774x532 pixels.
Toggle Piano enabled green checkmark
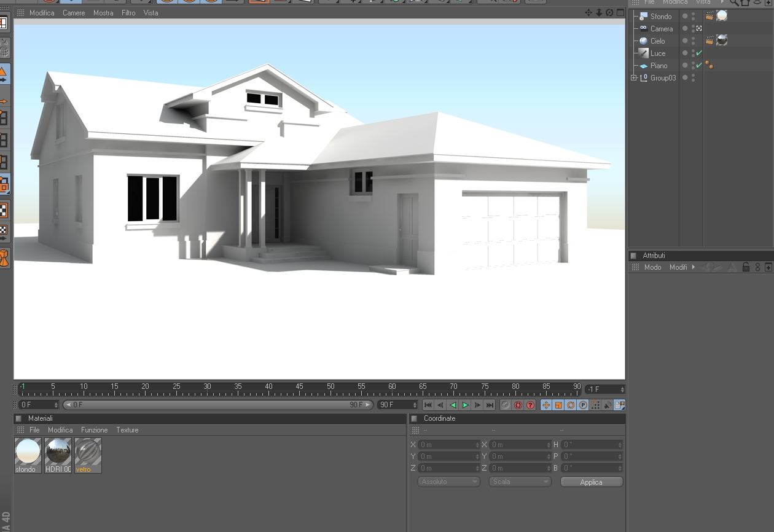coord(699,65)
